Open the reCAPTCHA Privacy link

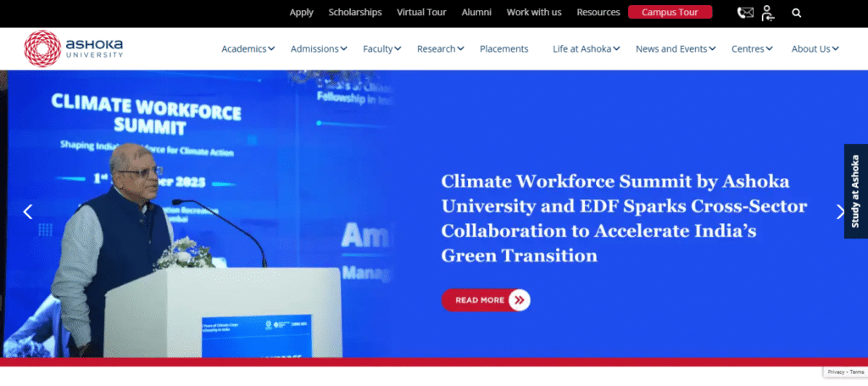834,372
